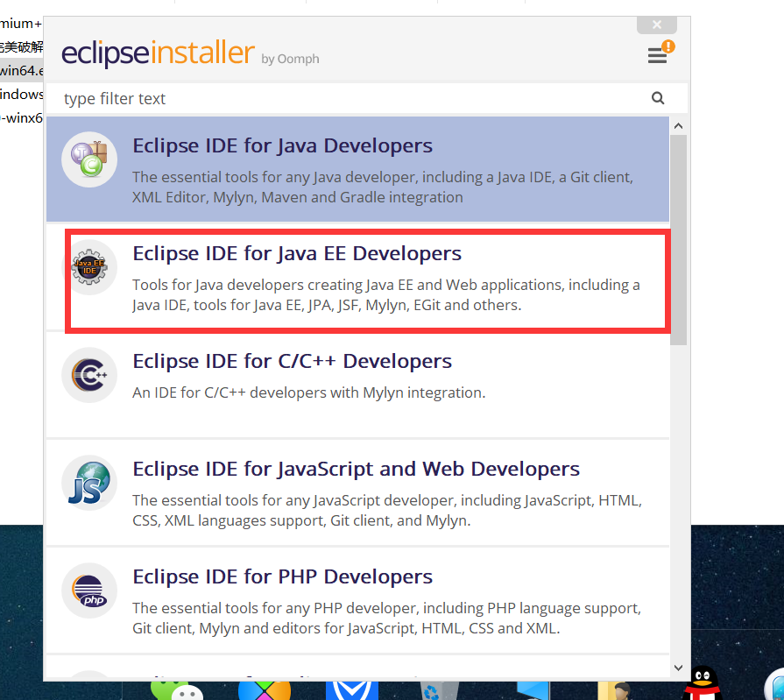Click the Java EE IDE gear icon
This screenshot has width=784, height=700.
pyautogui.click(x=89, y=267)
